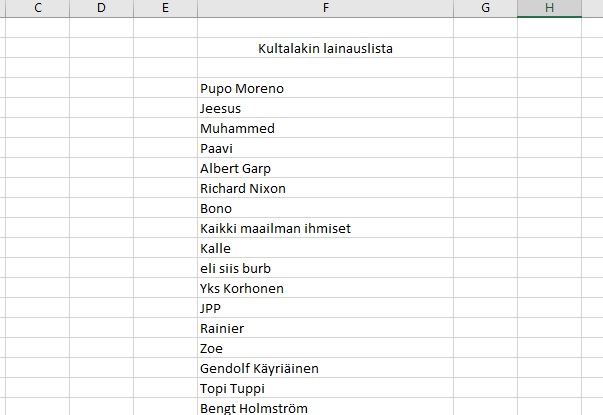Select column F header

[325, 8]
